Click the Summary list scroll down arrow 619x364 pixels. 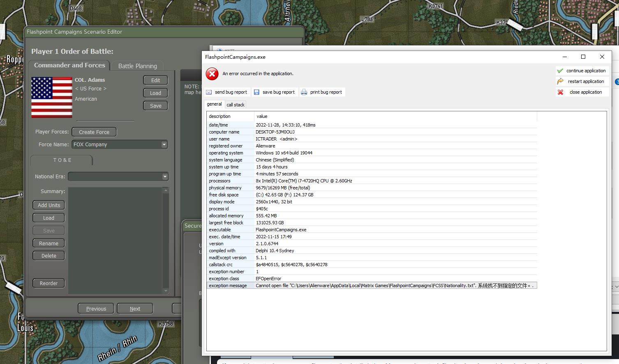click(x=166, y=291)
